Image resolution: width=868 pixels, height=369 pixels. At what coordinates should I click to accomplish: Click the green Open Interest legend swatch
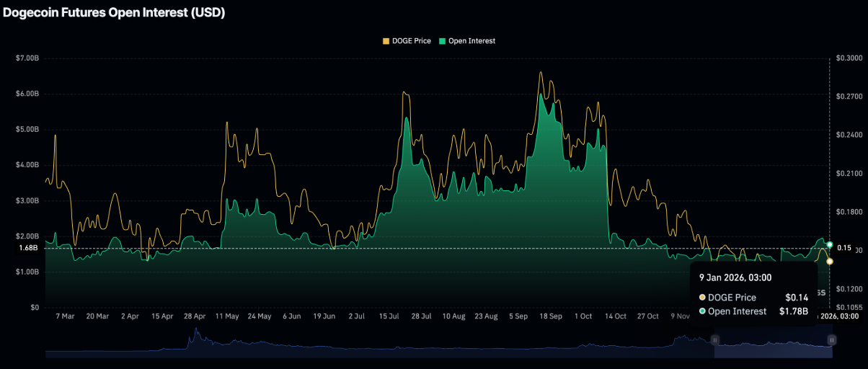[443, 41]
